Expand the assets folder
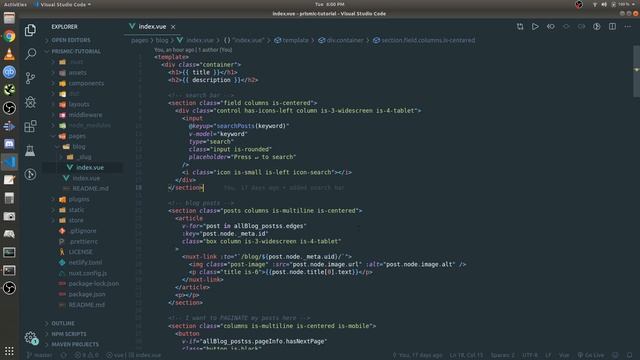This screenshot has width=640, height=360. (x=78, y=73)
